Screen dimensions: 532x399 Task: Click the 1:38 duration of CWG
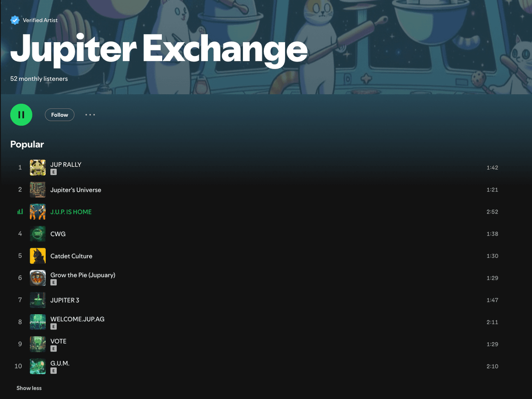click(x=492, y=234)
